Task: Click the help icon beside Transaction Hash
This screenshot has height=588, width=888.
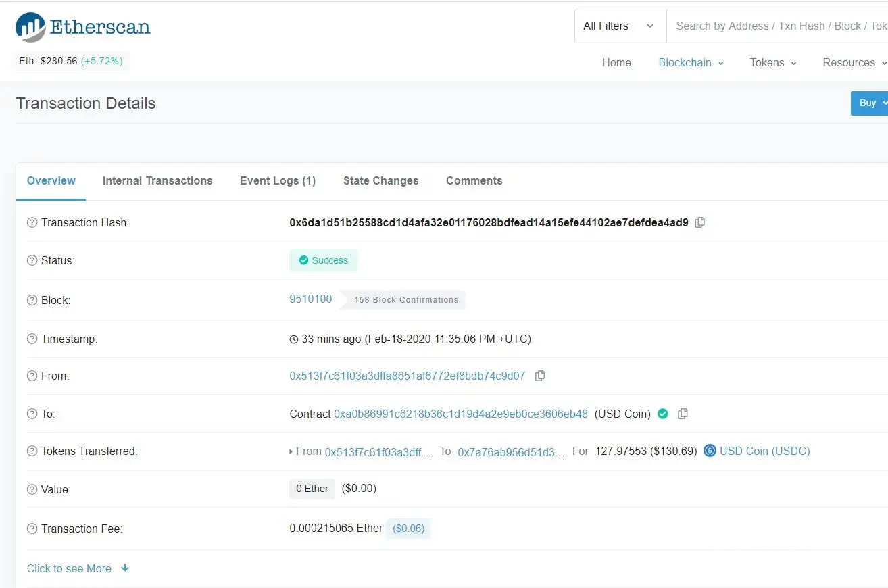Action: point(32,223)
